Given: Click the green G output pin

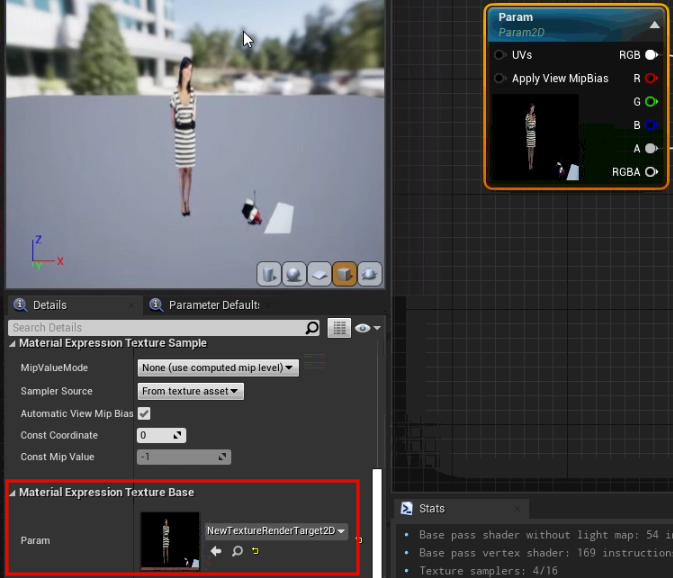Looking at the screenshot, I should [x=651, y=102].
